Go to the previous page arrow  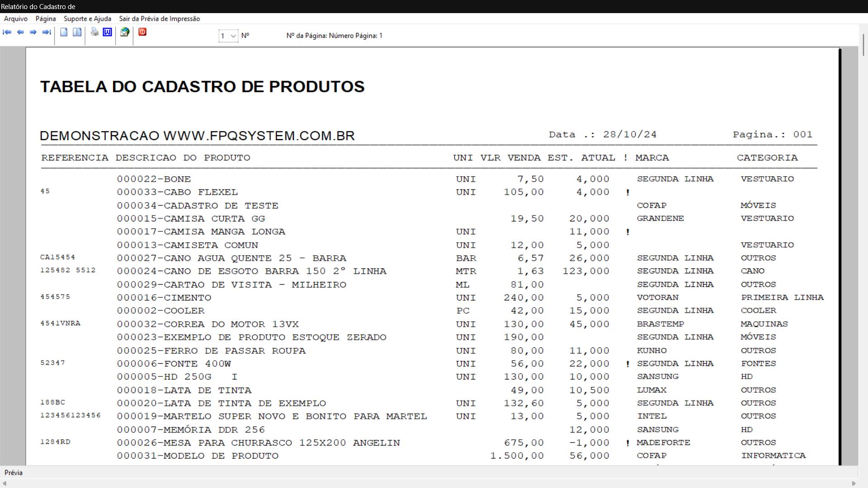(x=20, y=32)
